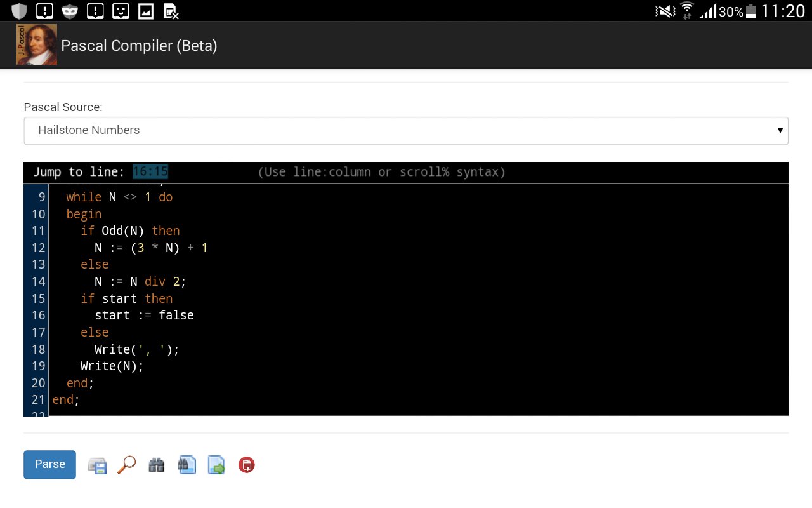Click the document with green arrow icon
Image resolution: width=812 pixels, height=508 pixels.
(216, 465)
